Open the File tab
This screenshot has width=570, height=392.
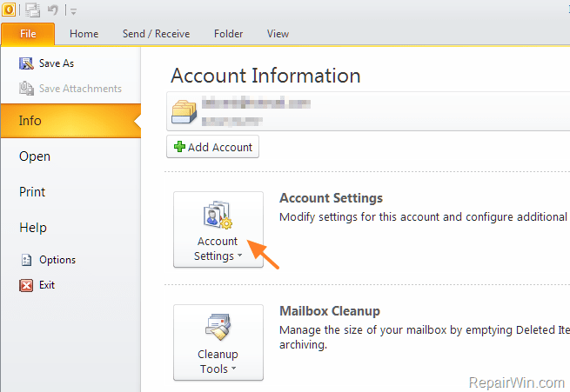click(28, 34)
